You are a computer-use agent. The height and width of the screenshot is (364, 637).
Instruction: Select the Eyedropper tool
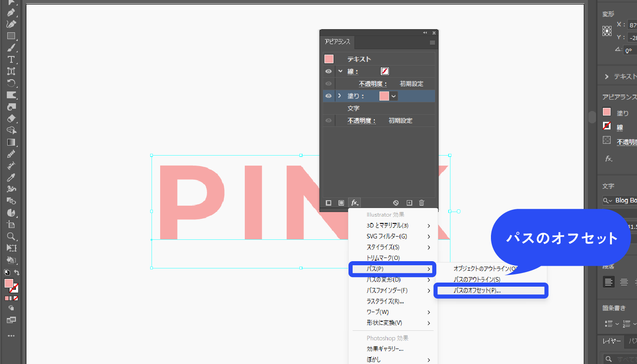(11, 177)
